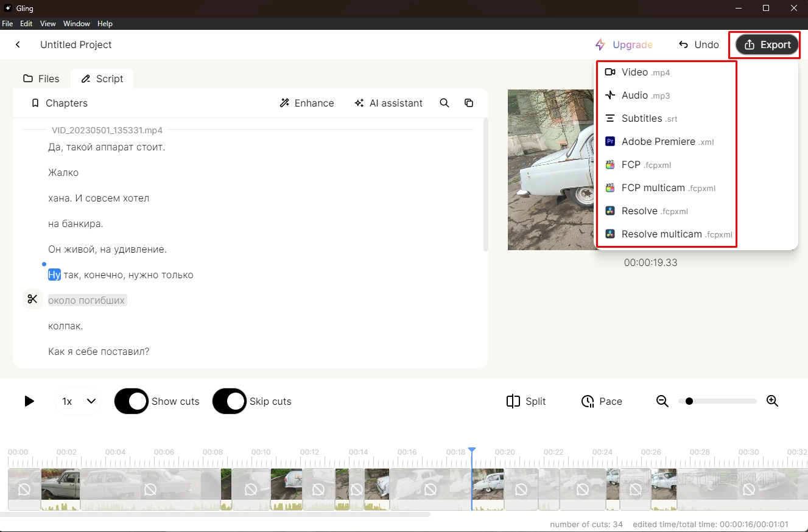Disable the Skip cuts switch
Viewport: 808px width, 532px height.
(230, 401)
